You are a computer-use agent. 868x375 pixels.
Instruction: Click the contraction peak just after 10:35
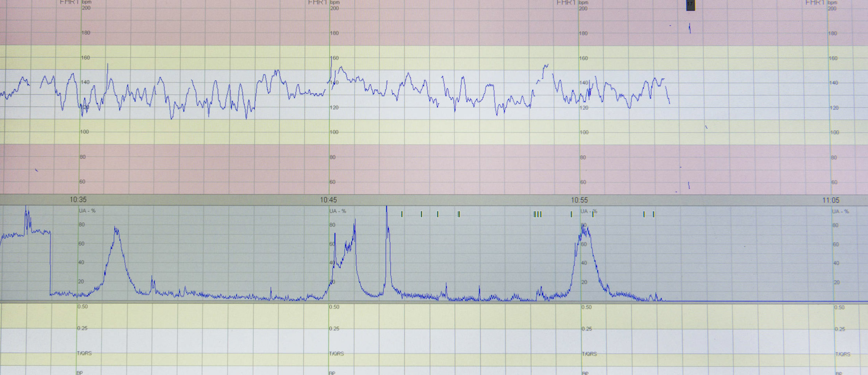click(116, 229)
